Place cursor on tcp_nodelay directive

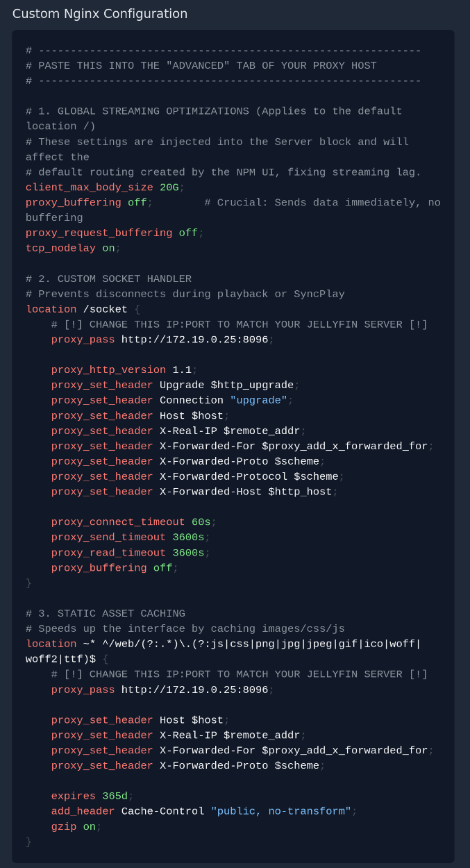point(60,249)
